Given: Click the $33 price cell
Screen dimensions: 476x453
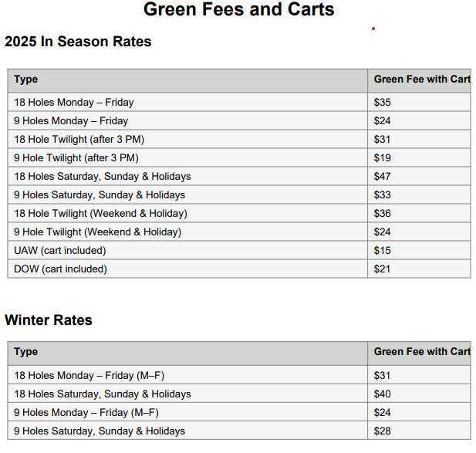Looking at the screenshot, I should pyautogui.click(x=383, y=195).
